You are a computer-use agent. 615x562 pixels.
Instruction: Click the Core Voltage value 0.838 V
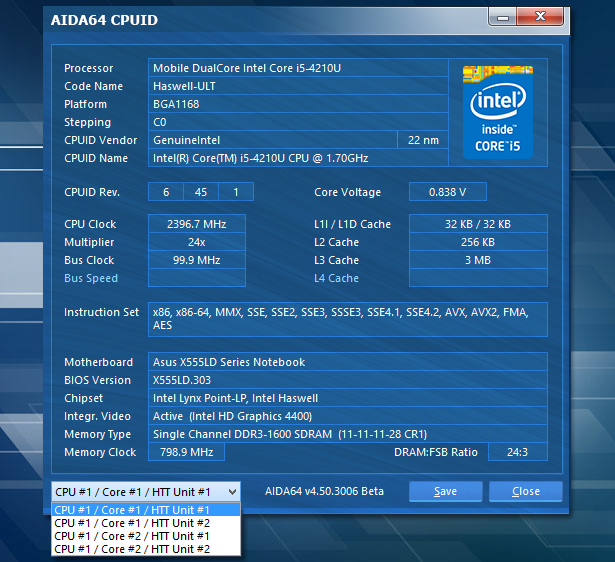click(448, 192)
